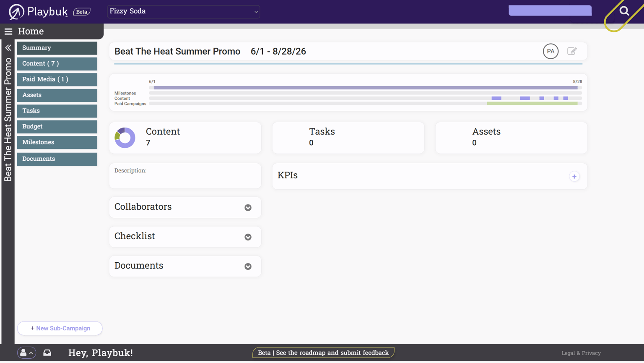Open the Milestones sidebar item
644x363 pixels.
(57, 142)
